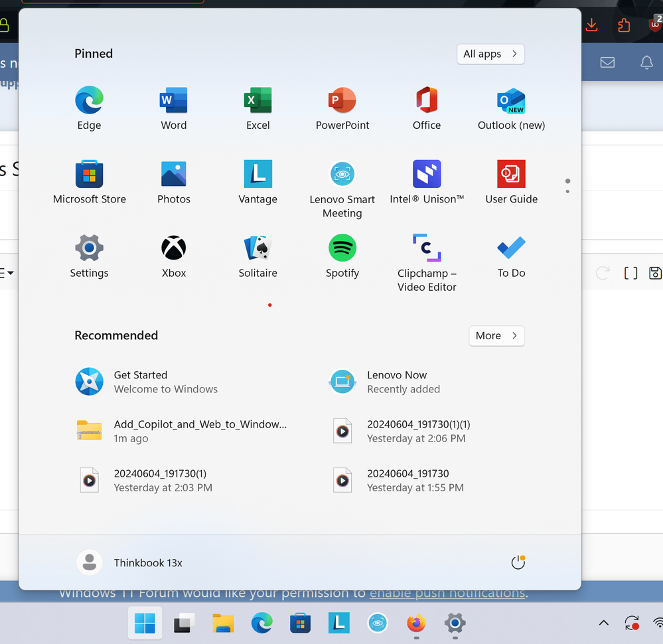Launch Spotify
Image resolution: width=663 pixels, height=644 pixels.
(x=342, y=256)
